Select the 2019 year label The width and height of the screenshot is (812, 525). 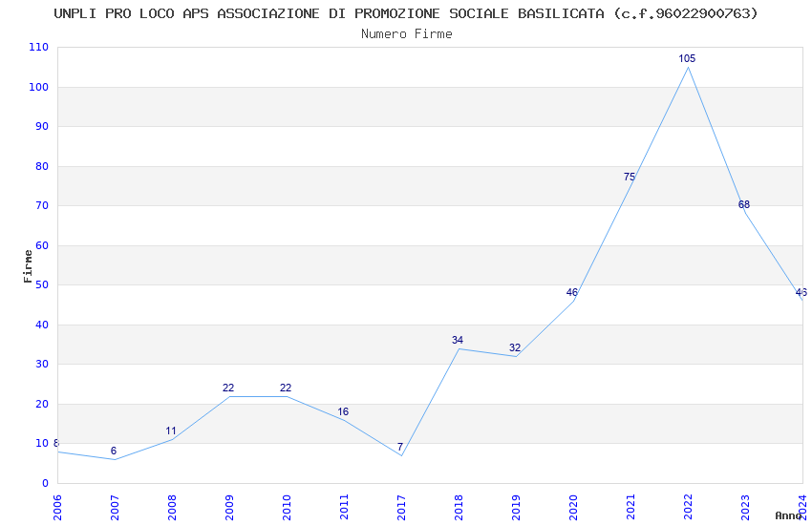(x=516, y=507)
